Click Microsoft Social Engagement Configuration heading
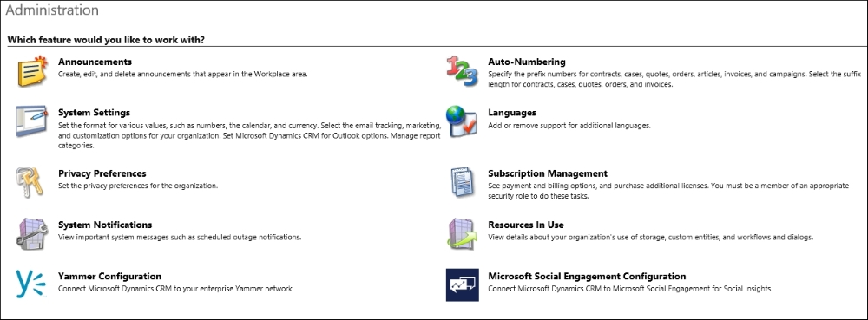The height and width of the screenshot is (320, 868). point(587,277)
